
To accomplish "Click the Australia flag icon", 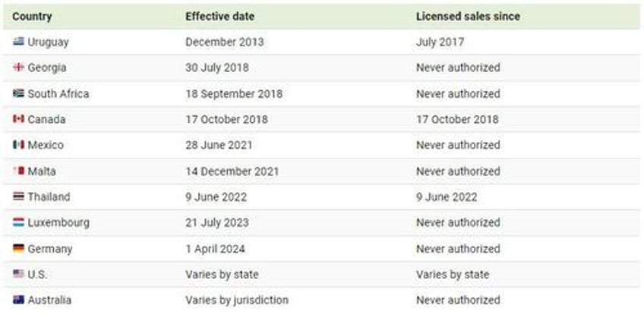I will 18,300.
